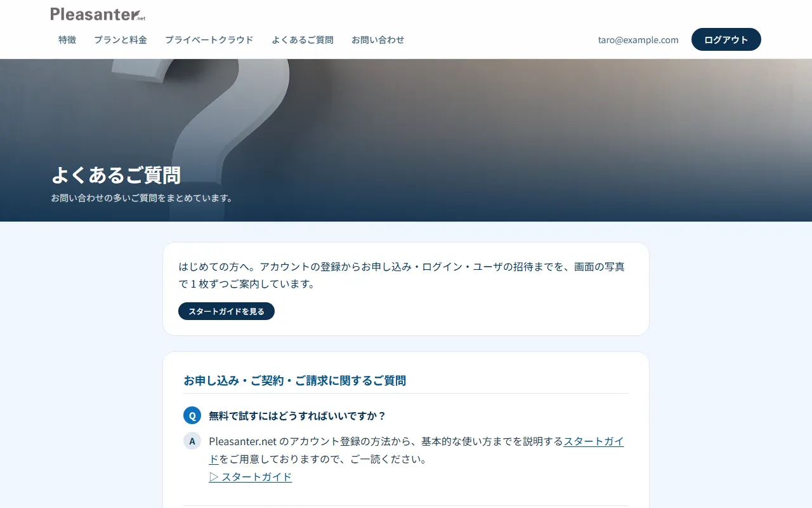Open the 特徴 menu item
Image resolution: width=812 pixels, height=508 pixels.
(x=67, y=39)
